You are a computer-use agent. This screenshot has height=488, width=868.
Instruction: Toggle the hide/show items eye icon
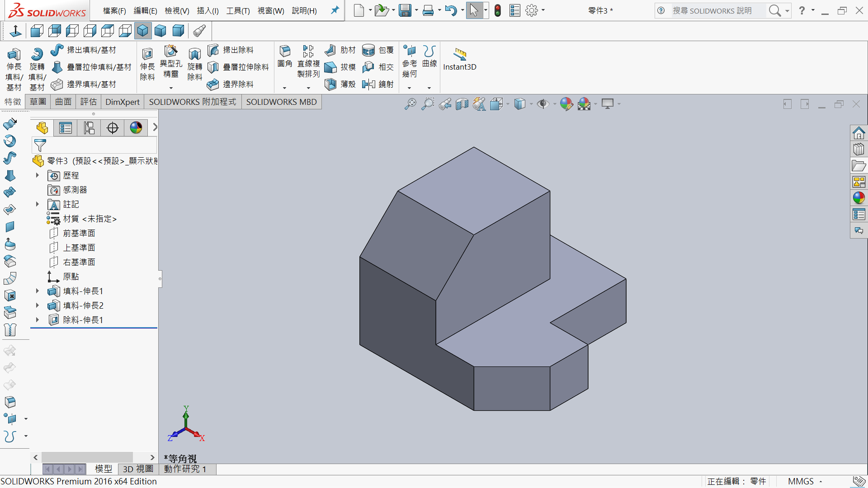(542, 104)
